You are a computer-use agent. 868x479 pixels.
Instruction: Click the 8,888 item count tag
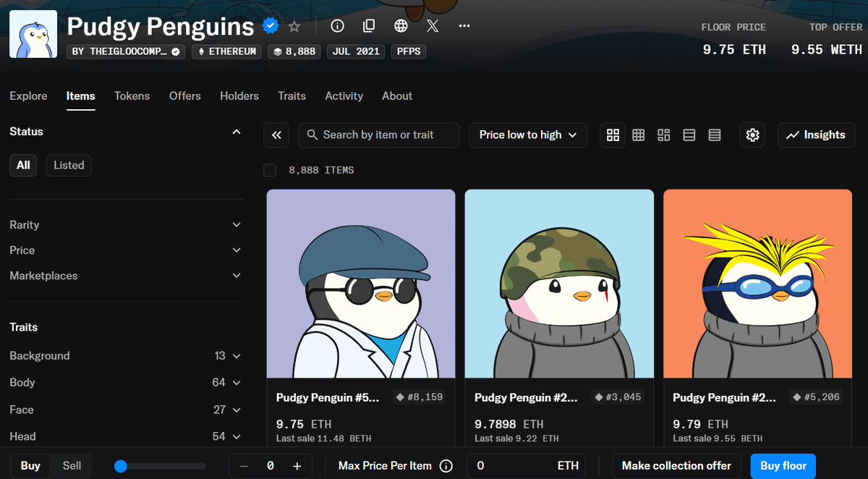(x=294, y=51)
